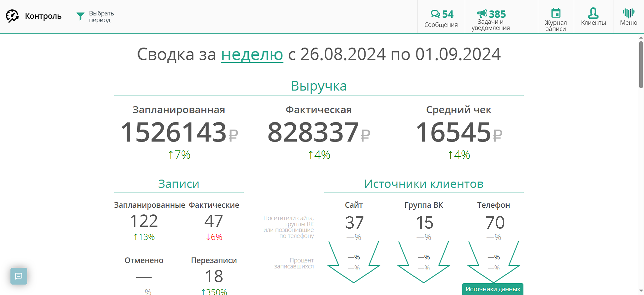The image size is (644, 295).
Task: Click the megaphone notifications icon
Action: tap(482, 14)
